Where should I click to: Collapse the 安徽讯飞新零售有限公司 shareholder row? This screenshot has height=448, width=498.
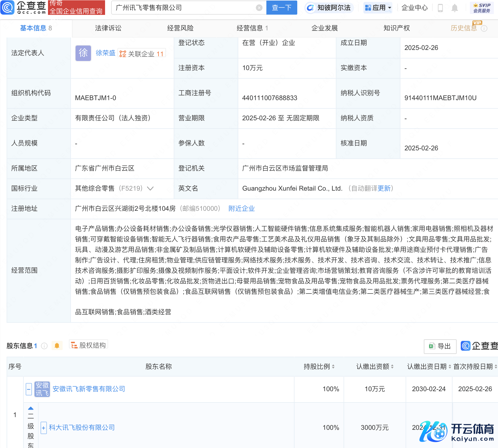click(x=29, y=389)
